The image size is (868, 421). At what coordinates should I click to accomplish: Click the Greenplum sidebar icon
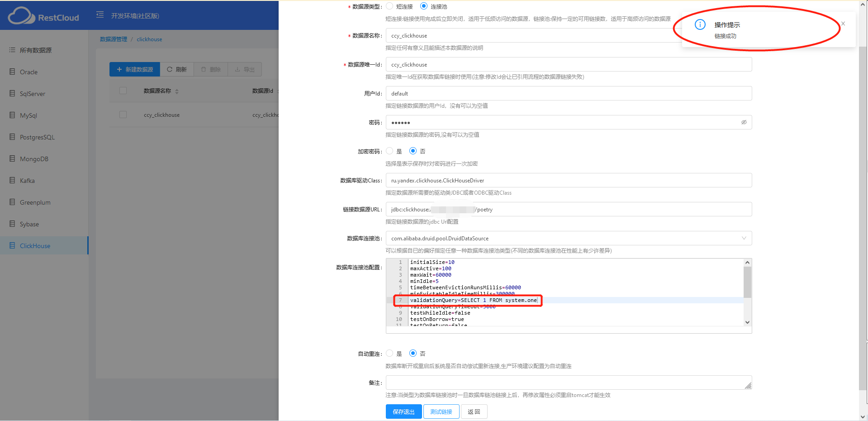(12, 202)
